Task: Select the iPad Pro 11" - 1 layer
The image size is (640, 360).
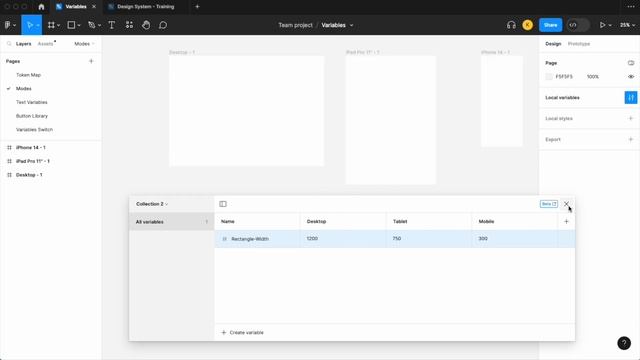Action: (x=33, y=161)
